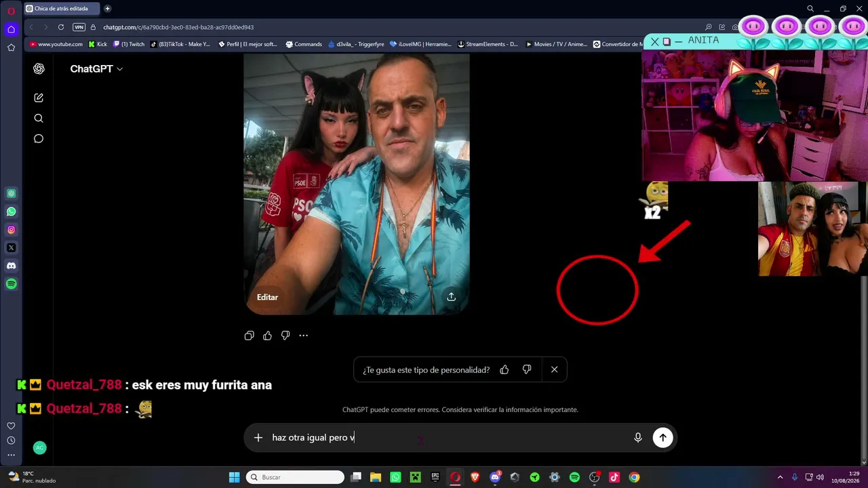Screen dimensions: 868x488
Task: Open TikTok from the taskbar
Action: click(x=614, y=477)
